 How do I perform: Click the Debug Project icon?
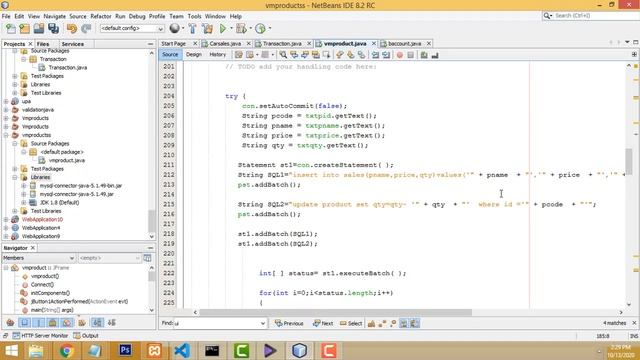241,29
